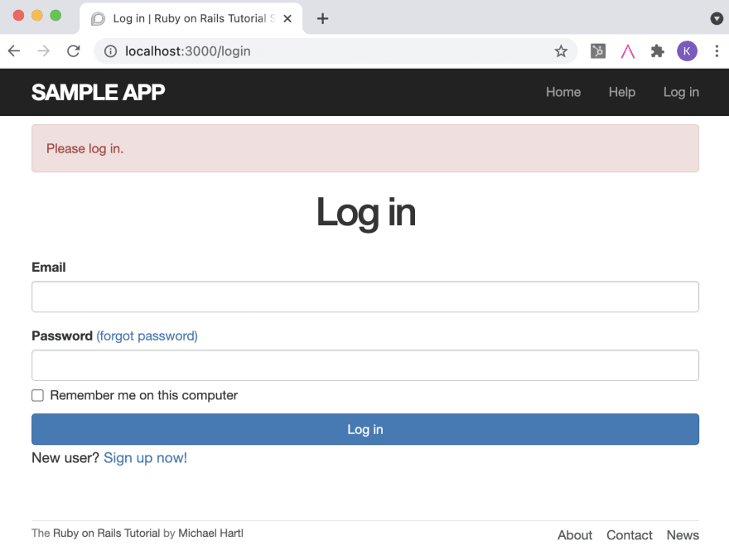Bookmark this page with the star icon

(x=561, y=51)
